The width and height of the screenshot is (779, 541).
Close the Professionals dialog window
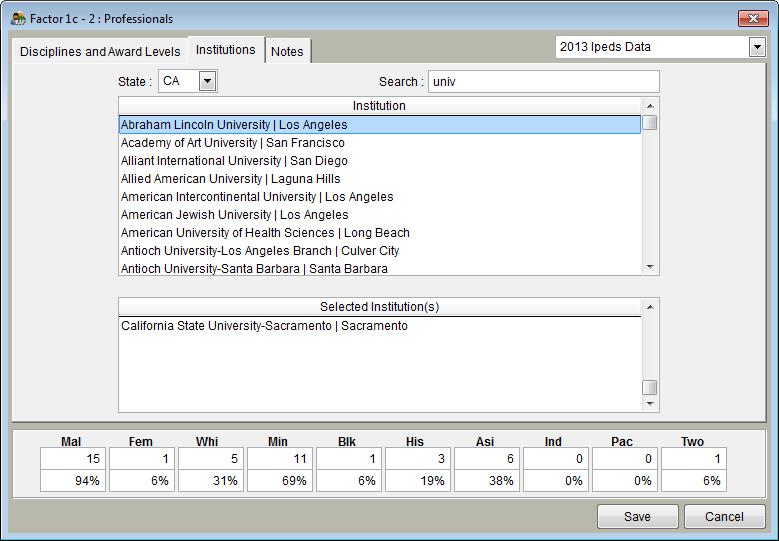click(753, 19)
